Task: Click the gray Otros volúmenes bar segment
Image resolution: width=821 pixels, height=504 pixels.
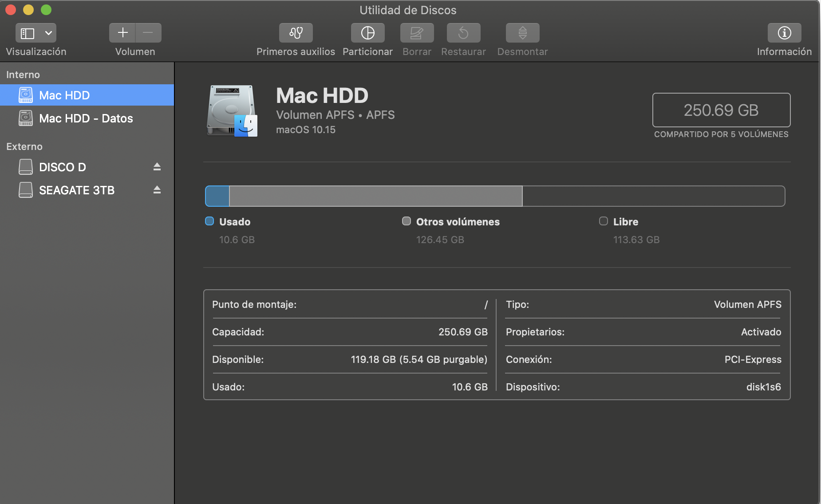Action: point(375,196)
